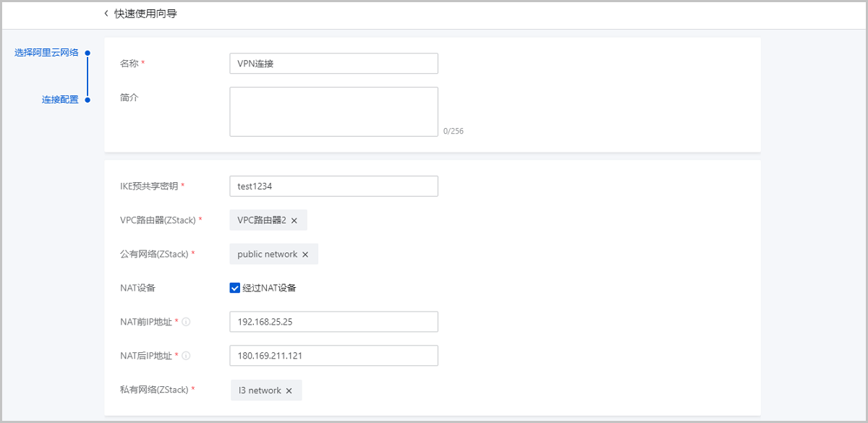This screenshot has height=423, width=868.
Task: Remove the public network tag with its X
Action: [305, 255]
